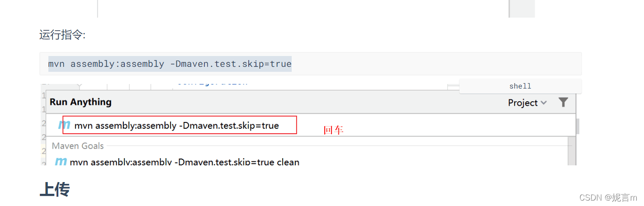Image resolution: width=644 pixels, height=206 pixels.
Task: Click the gray scrollbar block at top right
Action: 522,9
